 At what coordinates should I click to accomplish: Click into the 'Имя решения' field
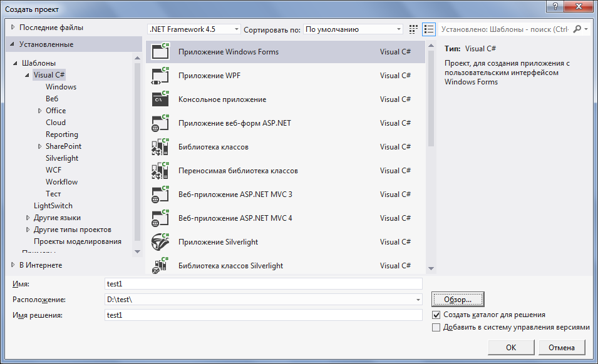[x=263, y=315]
